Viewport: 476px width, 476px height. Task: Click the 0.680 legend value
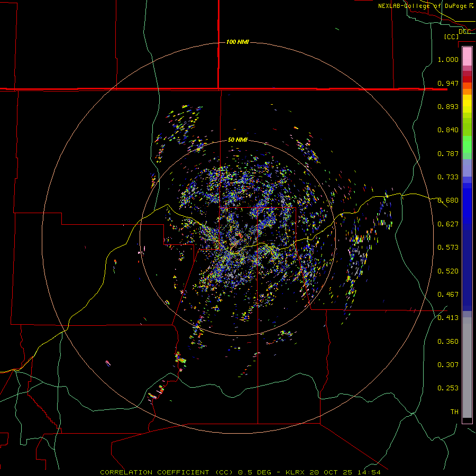click(x=448, y=200)
